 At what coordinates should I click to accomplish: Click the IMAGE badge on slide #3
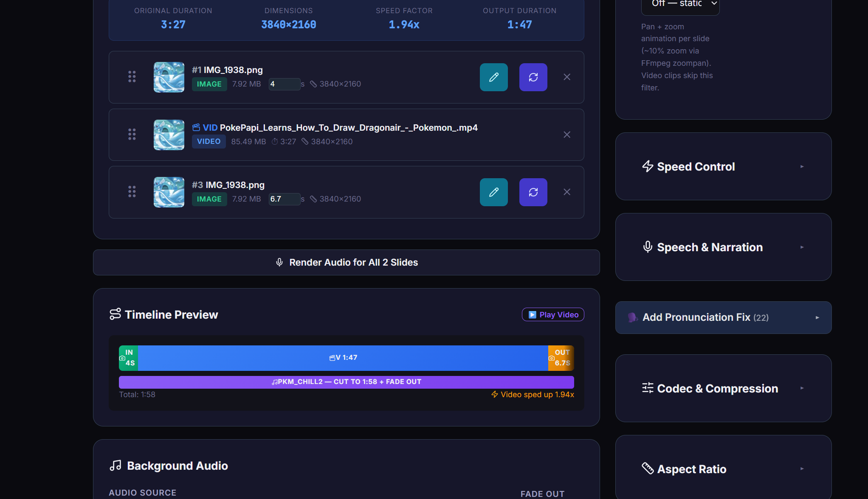point(209,199)
